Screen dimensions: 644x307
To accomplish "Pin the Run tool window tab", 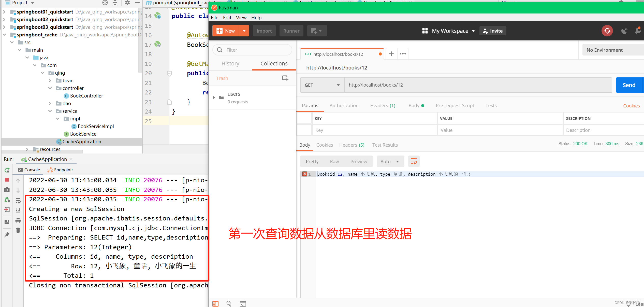I will coord(7,235).
